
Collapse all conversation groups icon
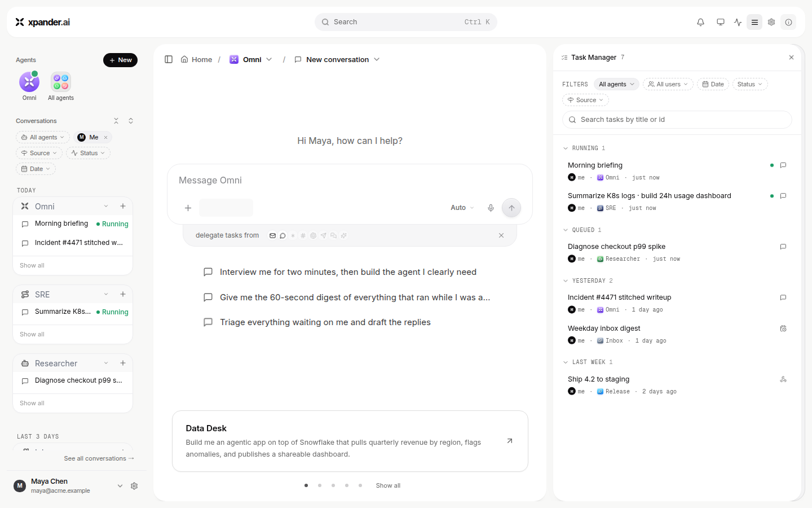pyautogui.click(x=116, y=121)
